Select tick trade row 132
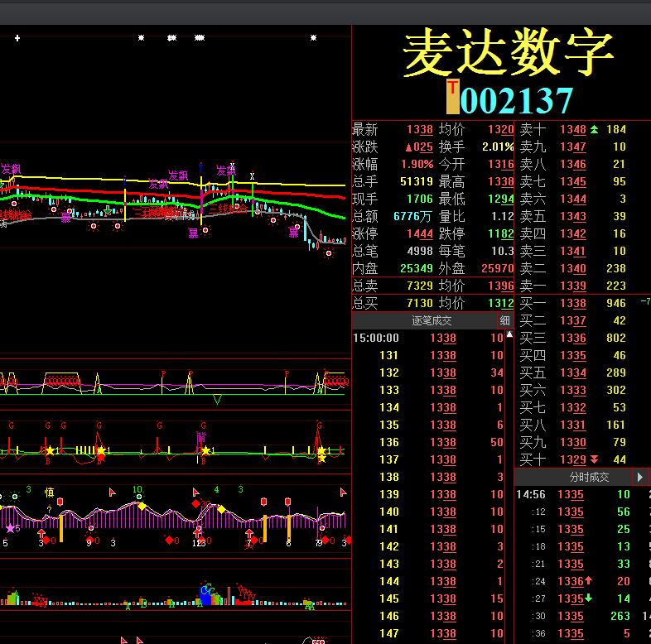 428,372
